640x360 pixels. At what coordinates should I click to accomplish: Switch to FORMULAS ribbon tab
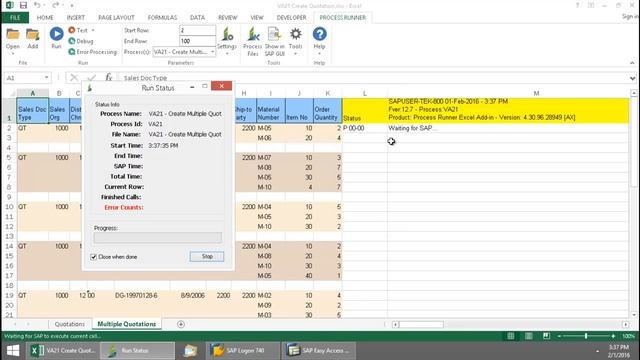point(162,18)
